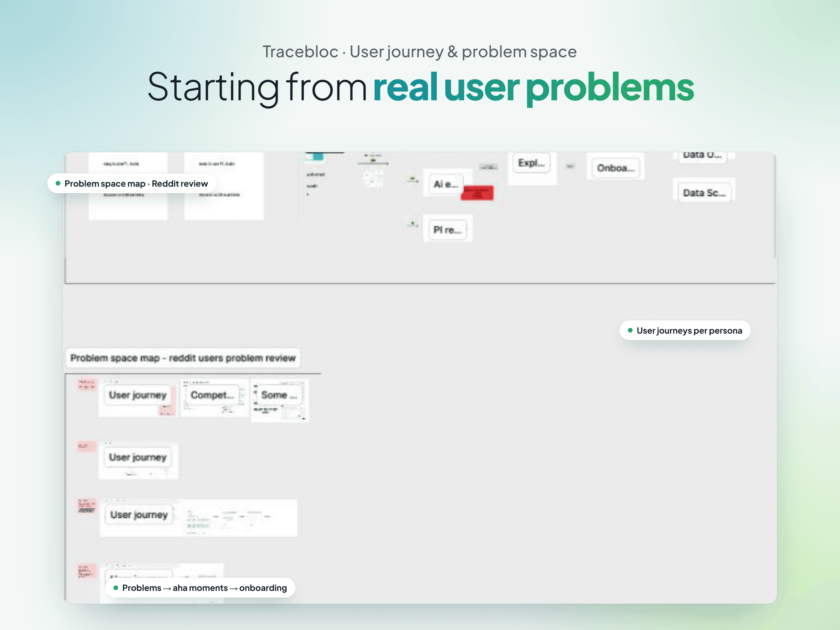The height and width of the screenshot is (630, 840).
Task: Select the 'User journey' card with the flow diagram beside it
Action: 139,514
